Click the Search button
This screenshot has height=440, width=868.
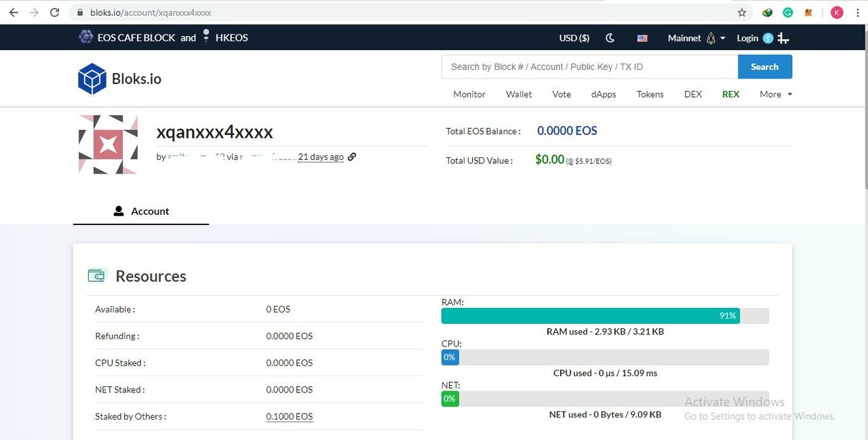(765, 66)
